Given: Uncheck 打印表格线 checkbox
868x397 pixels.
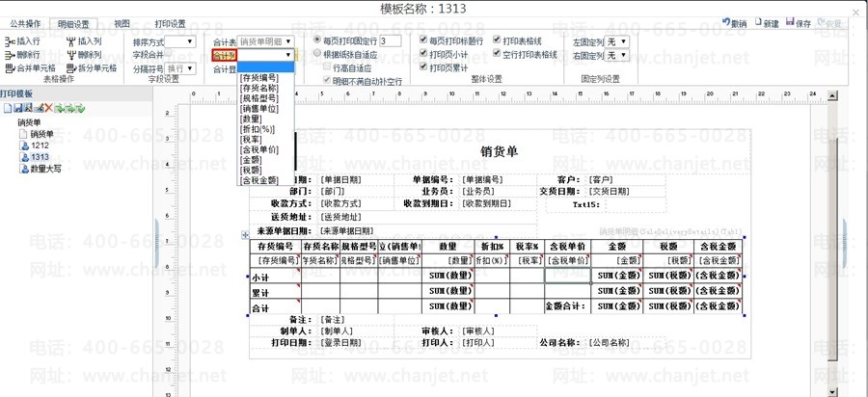Looking at the screenshot, I should [497, 40].
